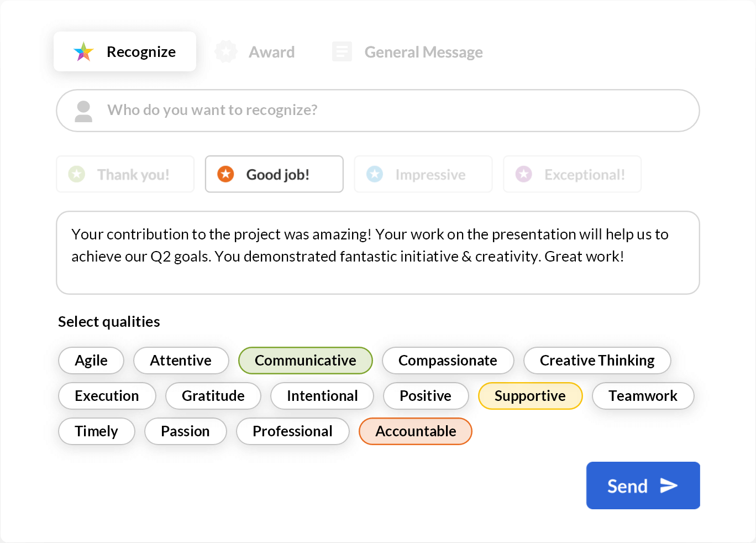The height and width of the screenshot is (543, 756).
Task: Click the document icon beside General Message
Action: click(342, 51)
